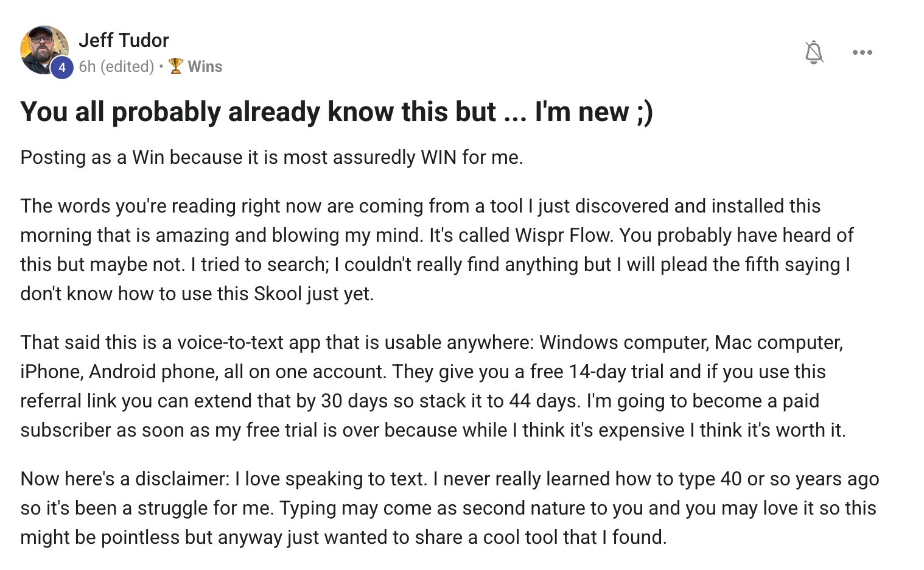
Task: Click the trophy icon beside Wins
Action: pyautogui.click(x=176, y=66)
